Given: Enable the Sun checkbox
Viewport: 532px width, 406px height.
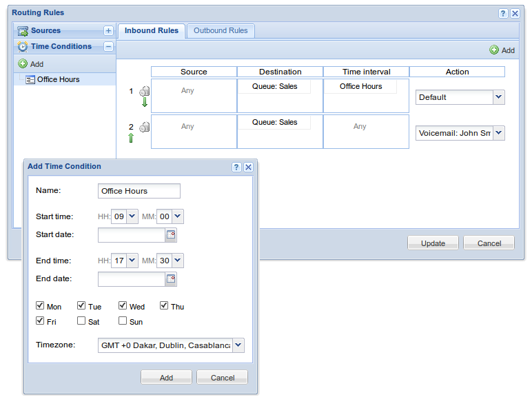Looking at the screenshot, I should click(123, 321).
